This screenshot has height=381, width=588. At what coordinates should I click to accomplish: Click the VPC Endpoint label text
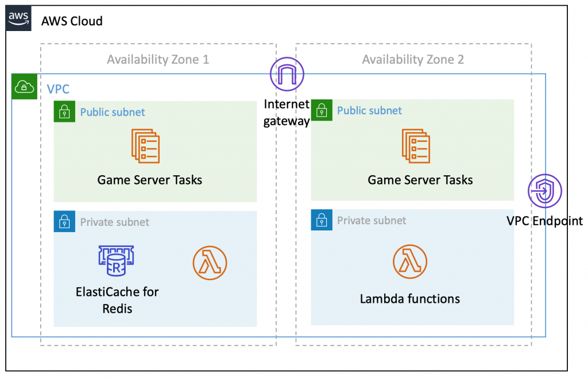[x=544, y=221]
